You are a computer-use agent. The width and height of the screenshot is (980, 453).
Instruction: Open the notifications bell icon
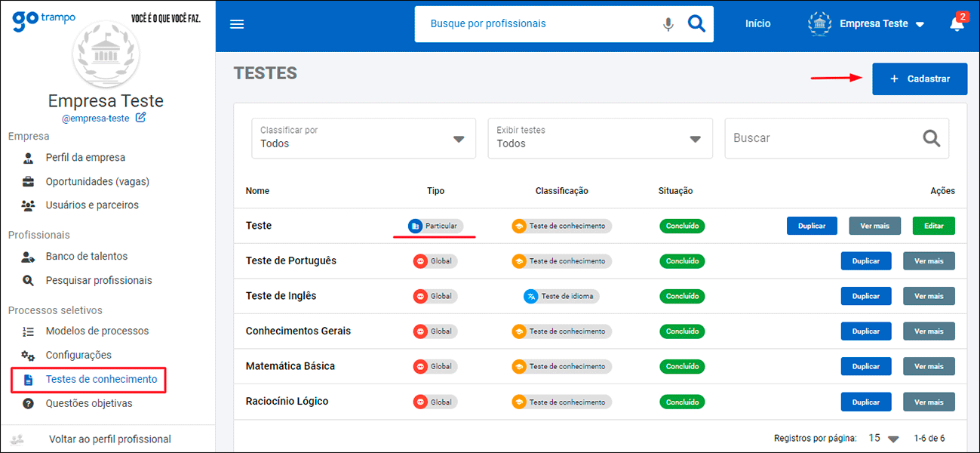957,24
